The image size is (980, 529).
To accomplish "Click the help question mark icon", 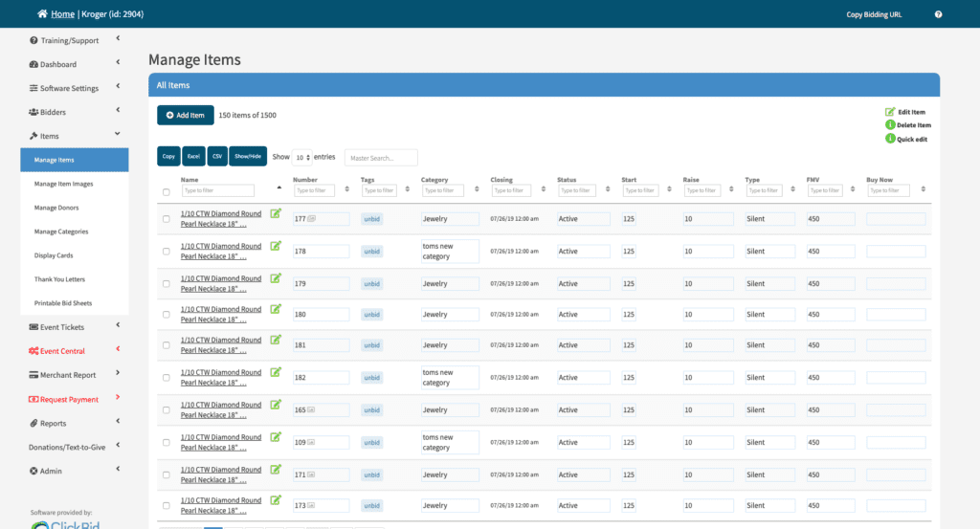I will [x=938, y=14].
